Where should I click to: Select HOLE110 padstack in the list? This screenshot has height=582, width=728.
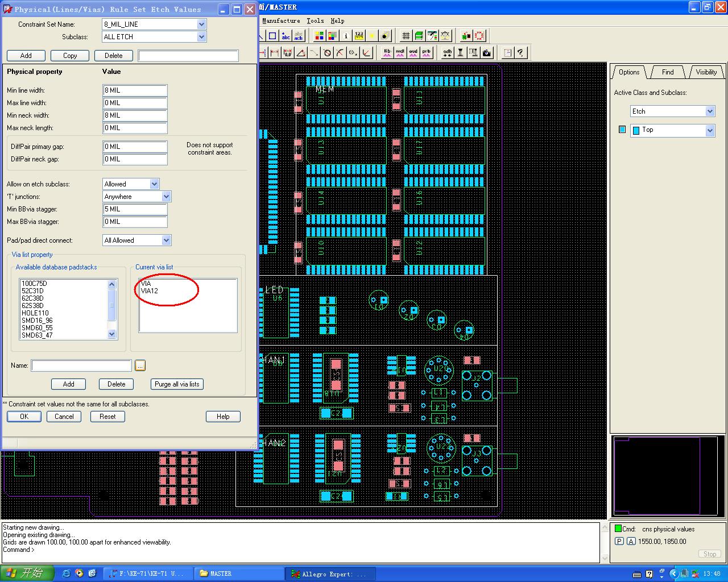tap(35, 313)
